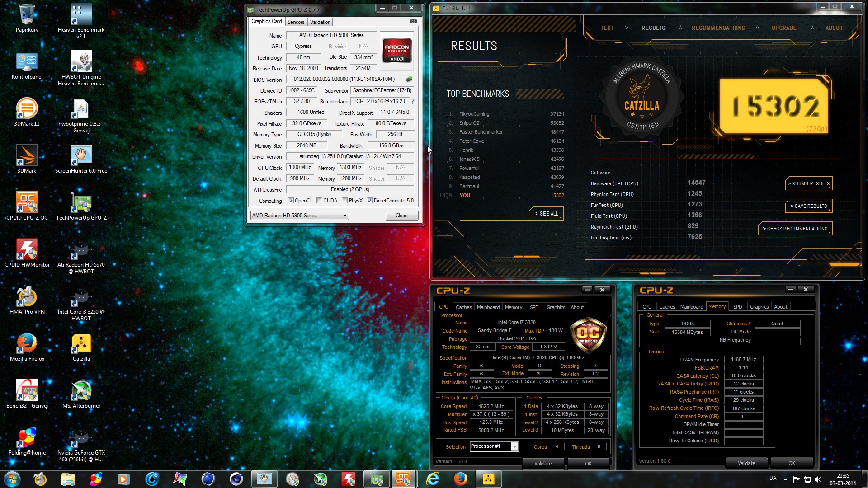
Task: Click the Bus Interface question mark in GPU-Z
Action: coord(412,101)
